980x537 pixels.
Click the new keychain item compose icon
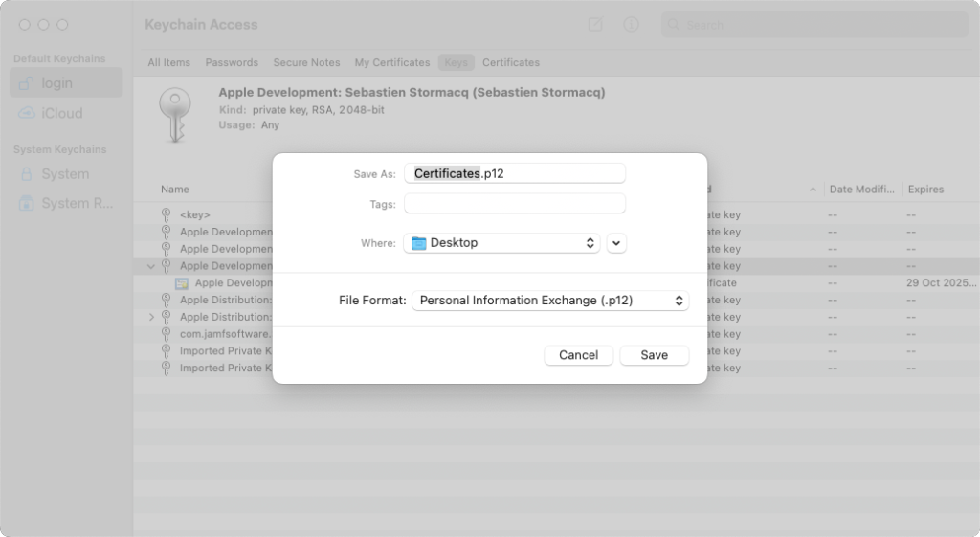pyautogui.click(x=595, y=24)
